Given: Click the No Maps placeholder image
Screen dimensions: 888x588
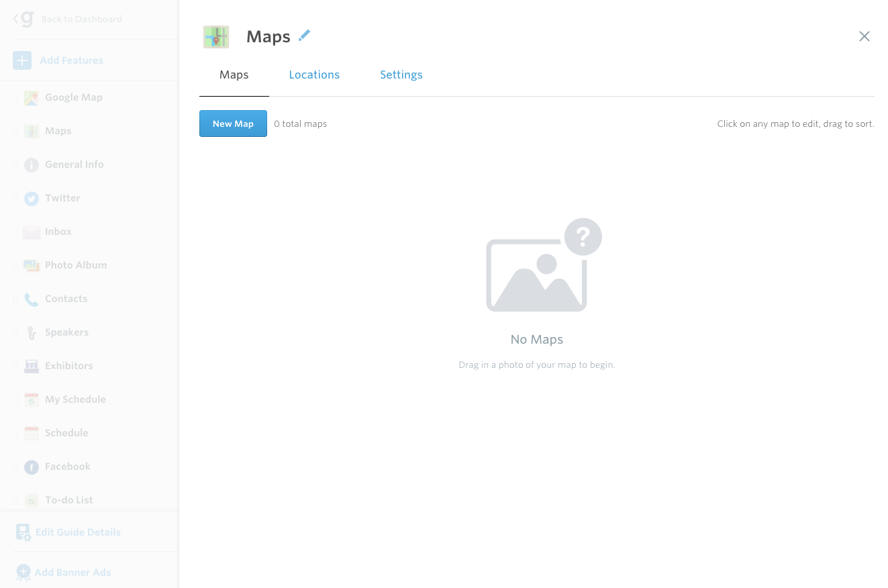Looking at the screenshot, I should click(544, 264).
